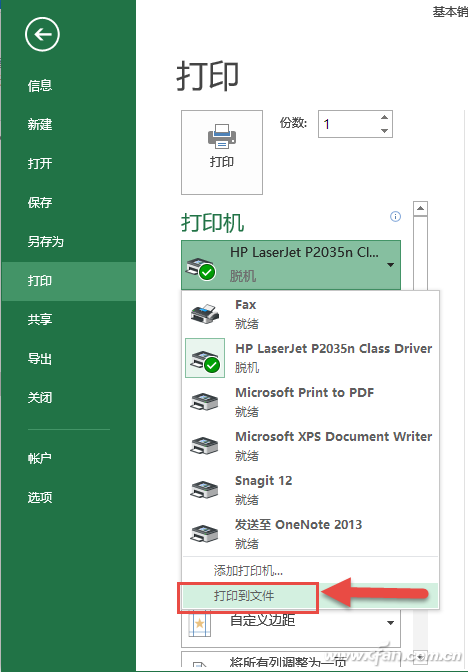
Task: Click the printer info icon
Action: (395, 216)
